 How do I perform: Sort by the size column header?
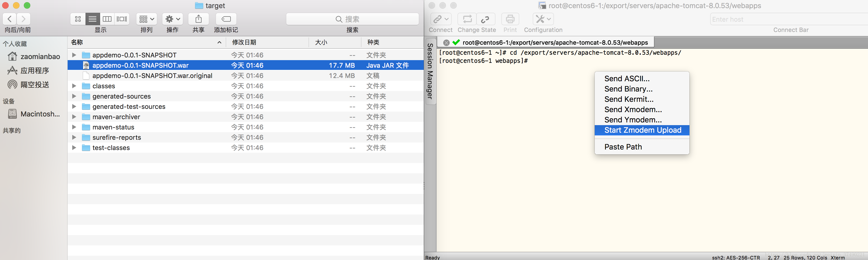coord(335,42)
